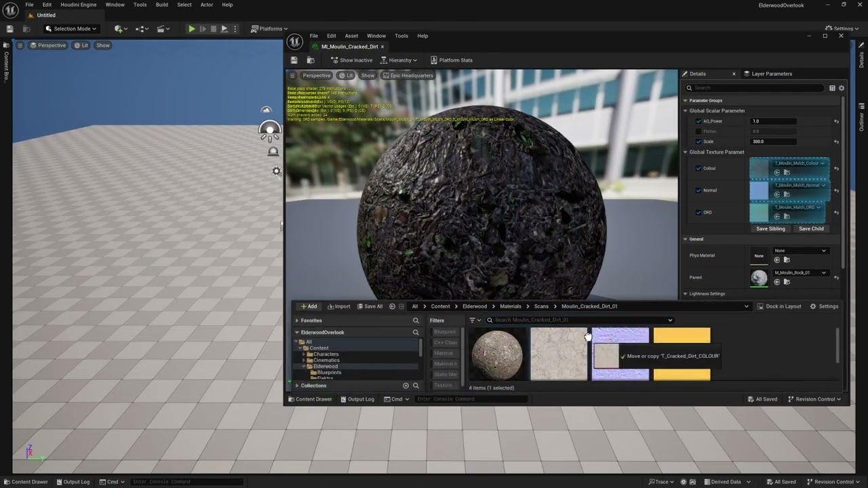Open the Selection Mode dropdown
This screenshot has height=488, width=868.
pyautogui.click(x=71, y=28)
